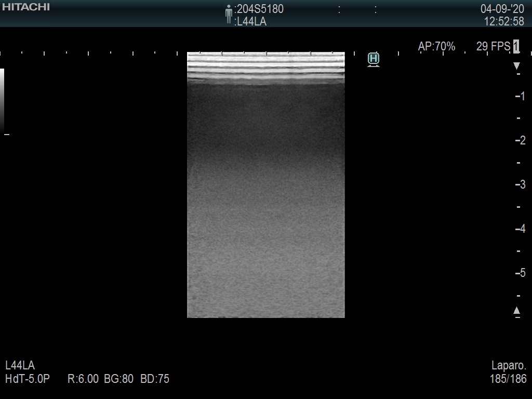Image resolution: width=532 pixels, height=399 pixels.
Task: Click the upward arrow at depth scale bottom
Action: pyautogui.click(x=516, y=311)
